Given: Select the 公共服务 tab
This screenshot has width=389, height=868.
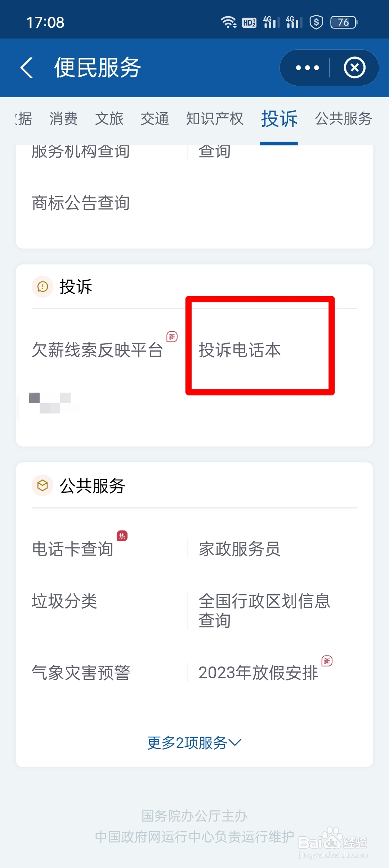Looking at the screenshot, I should coord(344,119).
